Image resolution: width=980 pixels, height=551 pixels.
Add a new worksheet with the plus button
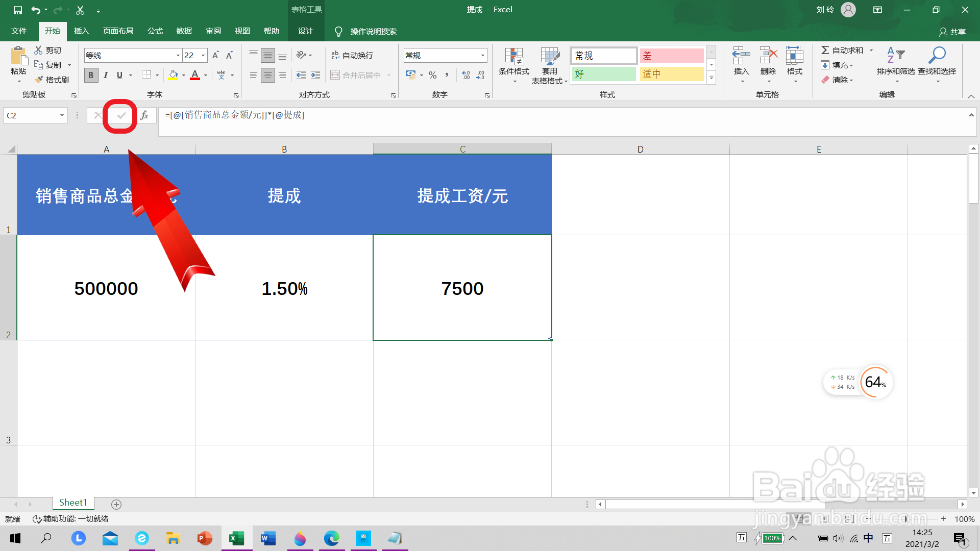pyautogui.click(x=116, y=504)
